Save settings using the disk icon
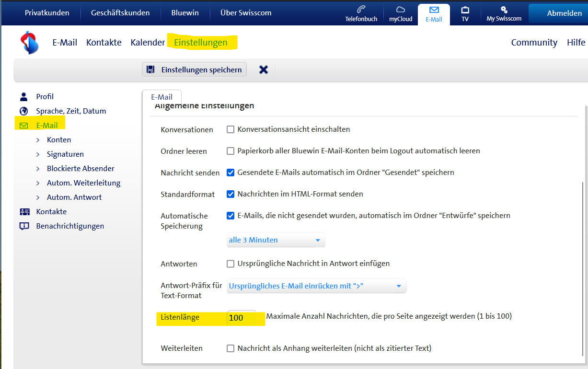This screenshot has height=369, width=588. (x=150, y=69)
